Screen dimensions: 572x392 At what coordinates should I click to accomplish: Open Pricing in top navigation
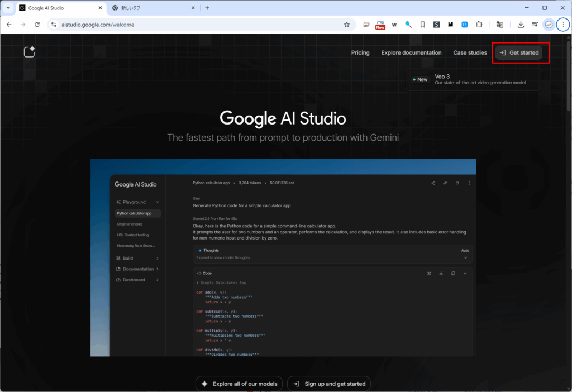[360, 52]
